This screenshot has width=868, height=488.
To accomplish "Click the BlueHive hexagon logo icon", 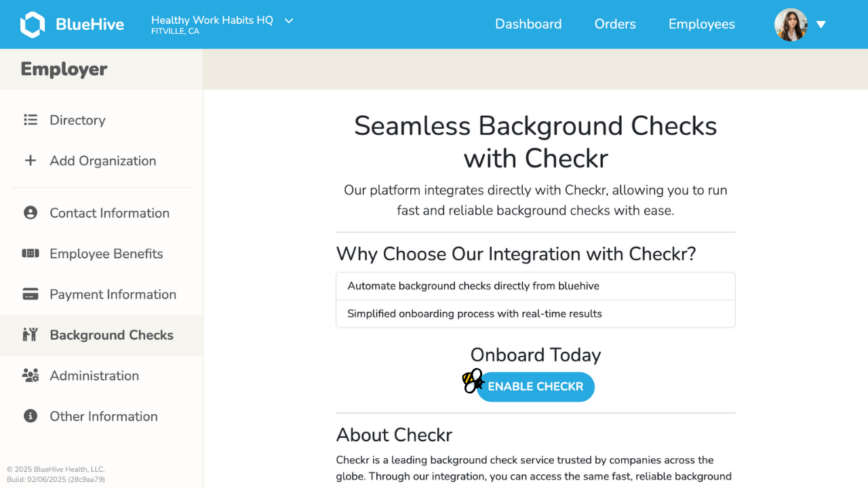I will pos(33,24).
